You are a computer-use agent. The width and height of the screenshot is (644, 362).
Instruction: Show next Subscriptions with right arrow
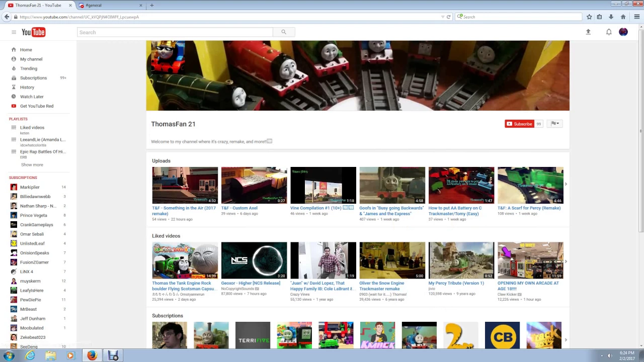[566, 340]
